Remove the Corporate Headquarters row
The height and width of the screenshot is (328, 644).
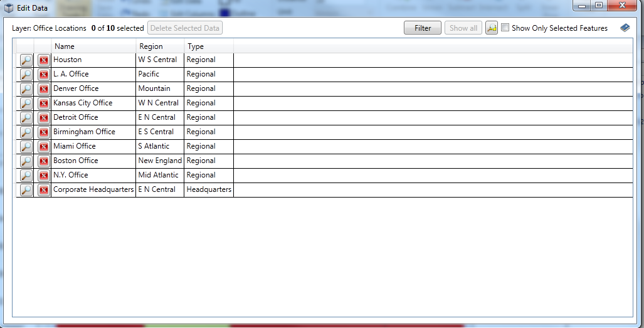click(43, 190)
